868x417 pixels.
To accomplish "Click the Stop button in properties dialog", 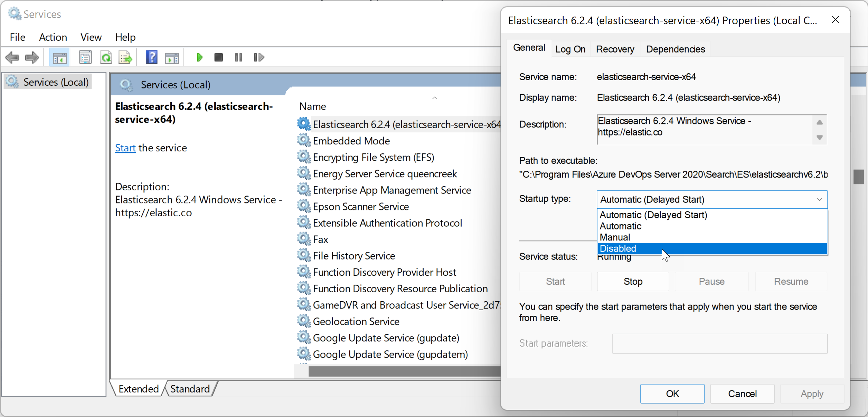I will click(633, 282).
